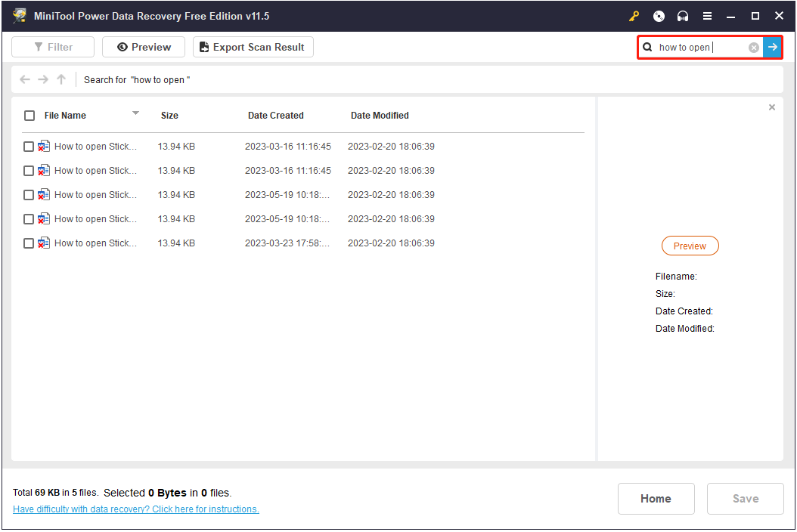Open the Filter options
Viewport: 797px width, 532px height.
53,47
